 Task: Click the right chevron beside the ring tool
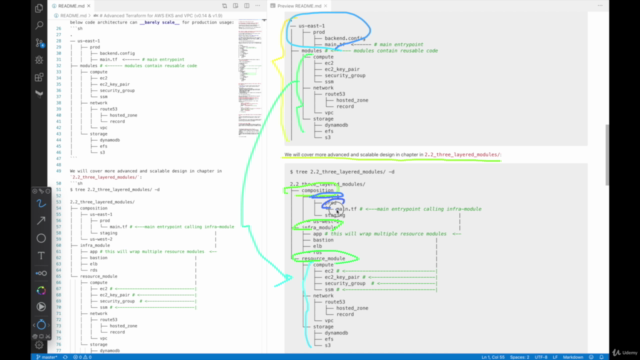tap(49, 325)
